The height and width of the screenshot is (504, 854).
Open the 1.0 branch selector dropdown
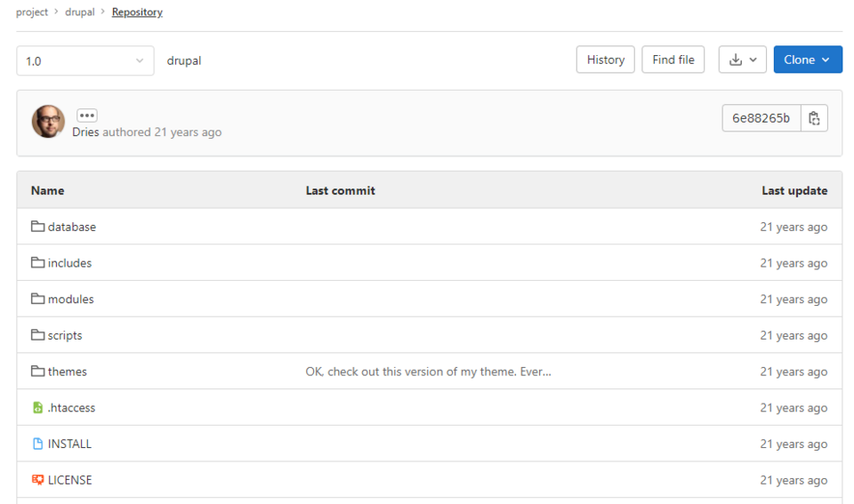85,60
